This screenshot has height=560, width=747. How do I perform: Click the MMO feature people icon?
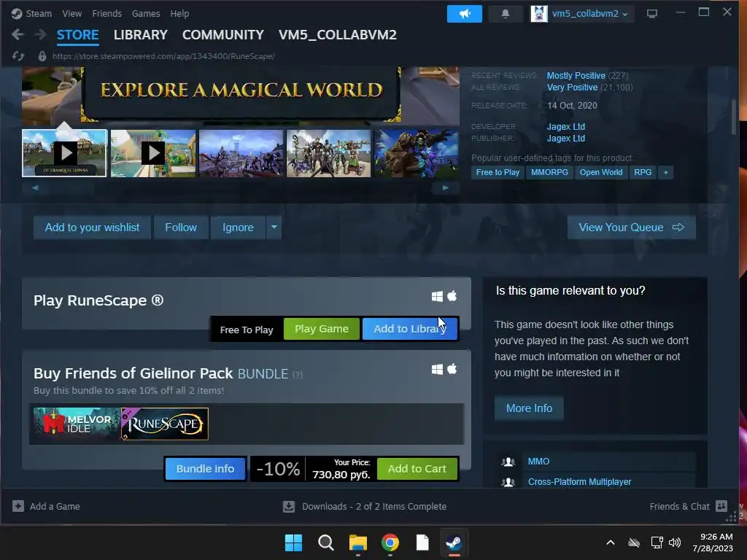click(508, 461)
